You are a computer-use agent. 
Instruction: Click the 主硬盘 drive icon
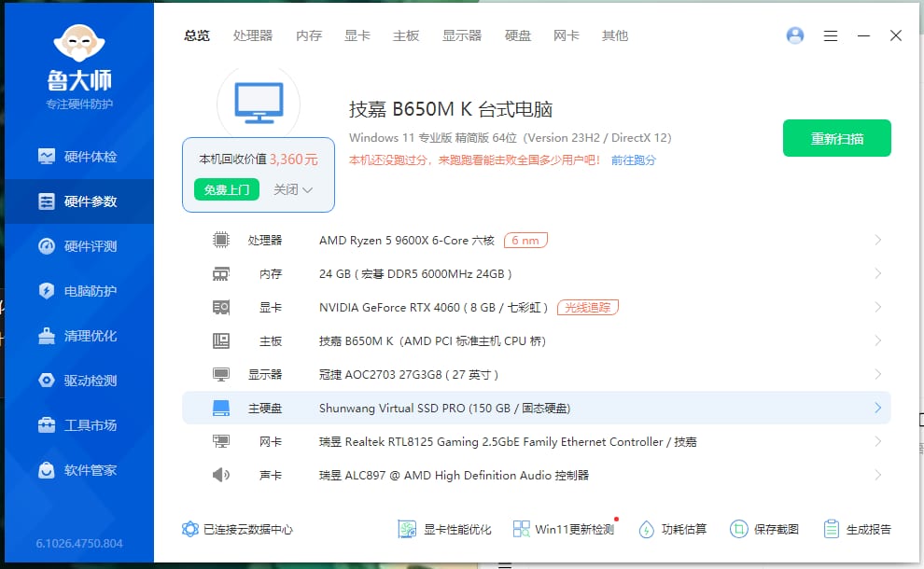pos(221,409)
